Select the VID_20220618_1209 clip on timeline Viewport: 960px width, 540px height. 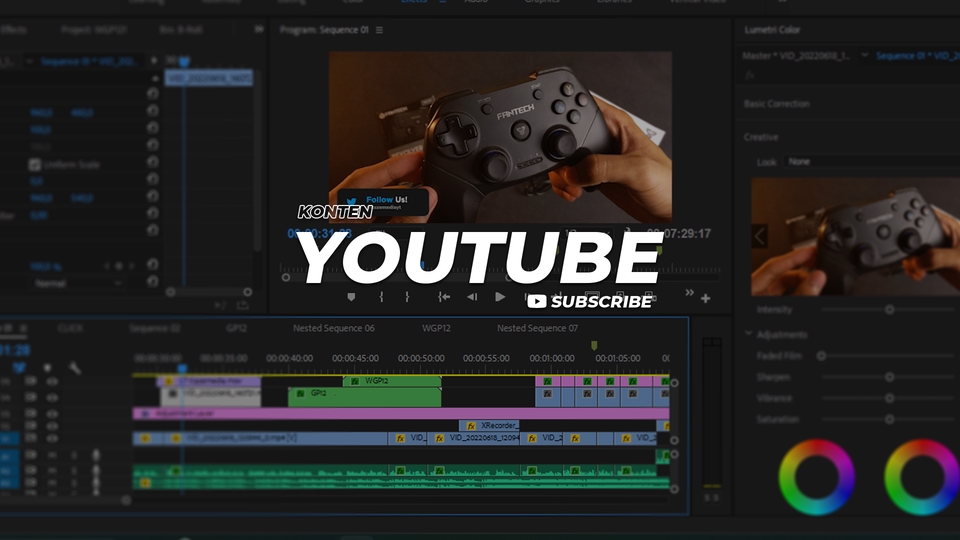[475, 438]
